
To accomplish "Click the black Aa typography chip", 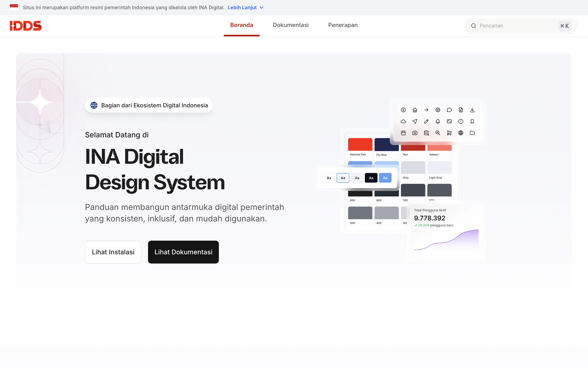I will point(371,178).
